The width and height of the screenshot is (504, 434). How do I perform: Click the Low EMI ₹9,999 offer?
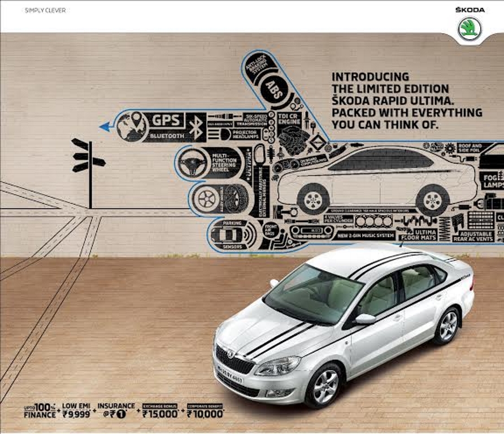76,410
